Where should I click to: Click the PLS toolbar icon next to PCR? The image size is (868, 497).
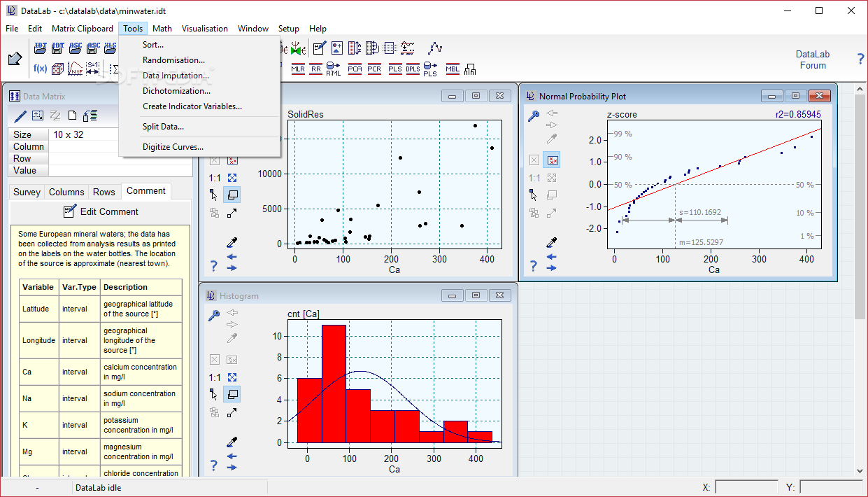pos(395,69)
